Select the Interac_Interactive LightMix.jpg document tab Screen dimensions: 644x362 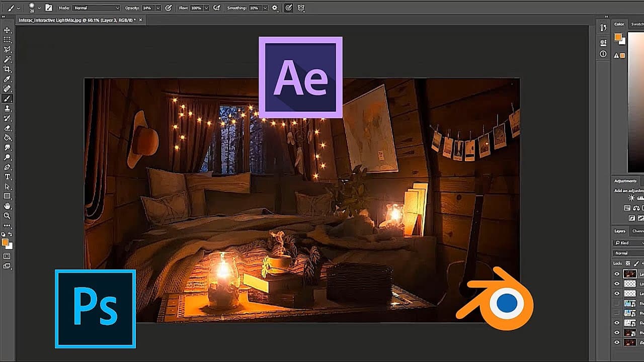pyautogui.click(x=77, y=20)
